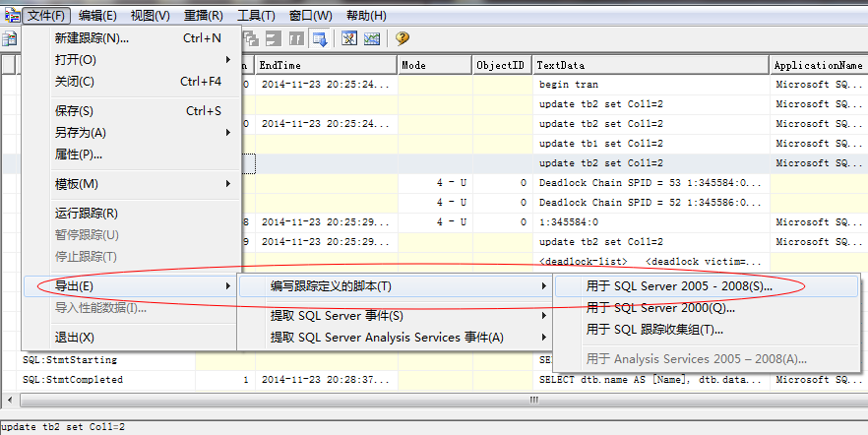Screen dimensions: 868x435
Task: Click the ObjectID column header
Action: click(x=502, y=65)
